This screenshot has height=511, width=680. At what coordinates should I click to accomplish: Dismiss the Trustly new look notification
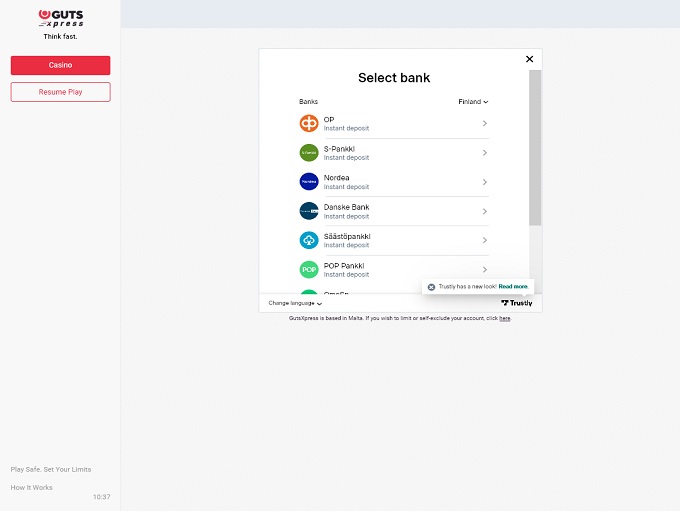click(x=431, y=287)
